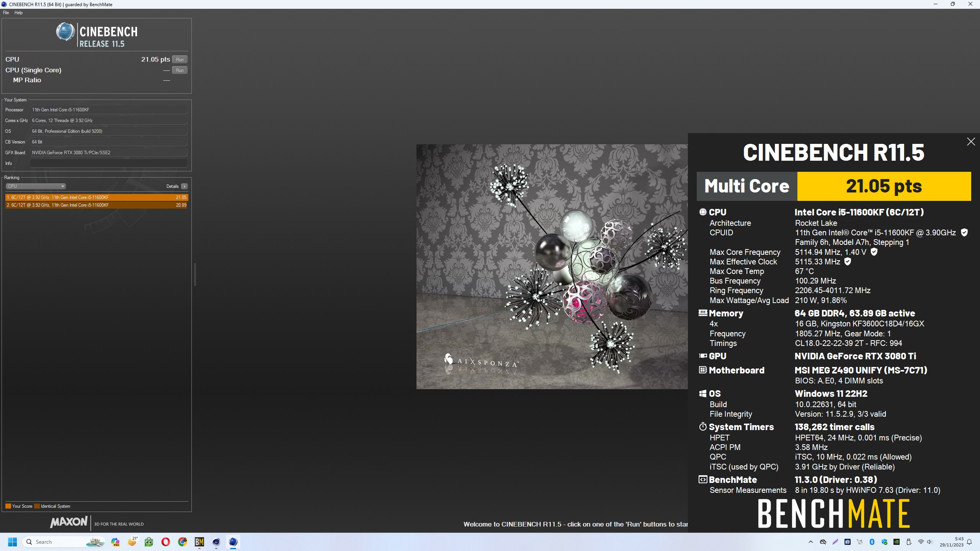Run the CPU multi-core benchmark

click(180, 59)
